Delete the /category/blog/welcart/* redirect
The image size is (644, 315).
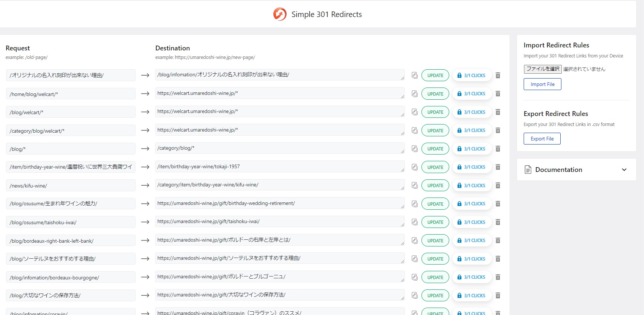498,130
